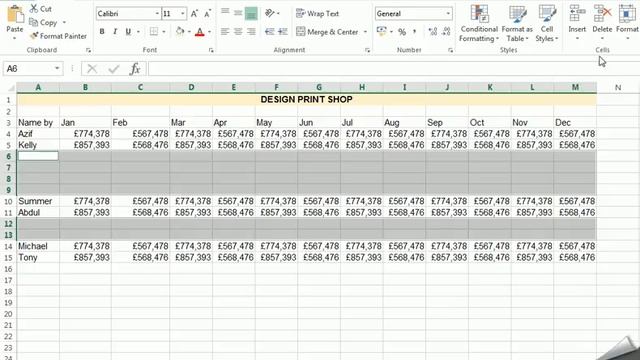Open the Alignment dialog launcher
The height and width of the screenshot is (360, 640).
coord(367,50)
